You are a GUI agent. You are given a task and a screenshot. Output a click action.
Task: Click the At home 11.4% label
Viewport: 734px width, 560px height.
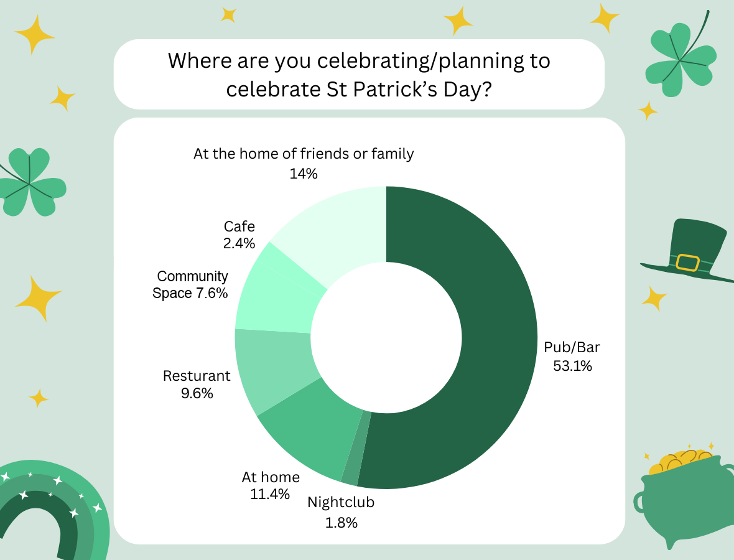271,485
